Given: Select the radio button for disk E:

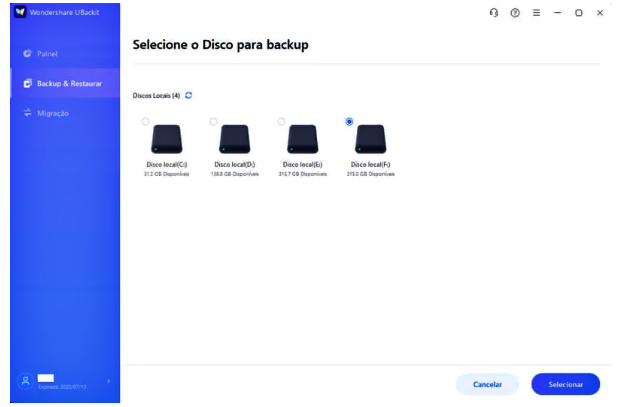Looking at the screenshot, I should [282, 121].
